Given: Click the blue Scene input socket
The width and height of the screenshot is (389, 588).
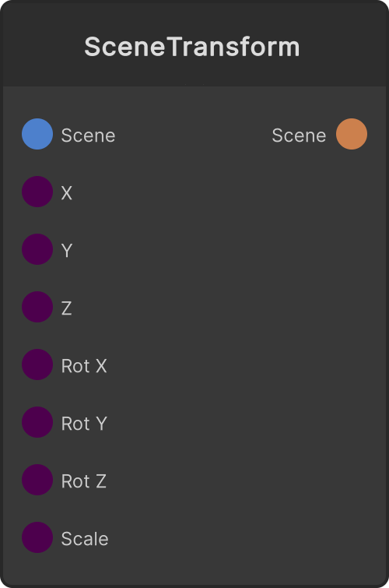Looking at the screenshot, I should tap(37, 134).
